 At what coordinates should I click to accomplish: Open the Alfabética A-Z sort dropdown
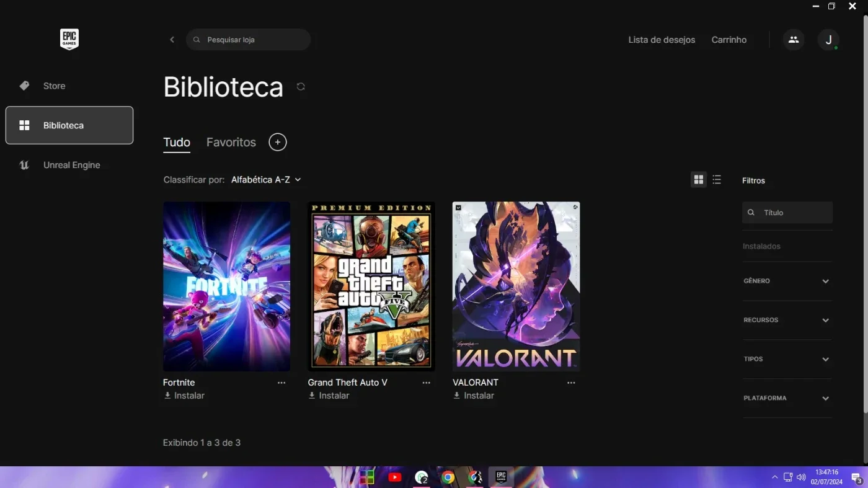[266, 180]
